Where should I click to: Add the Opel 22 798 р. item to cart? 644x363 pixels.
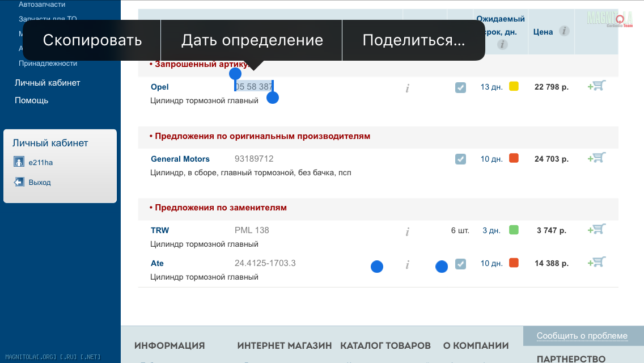point(597,86)
